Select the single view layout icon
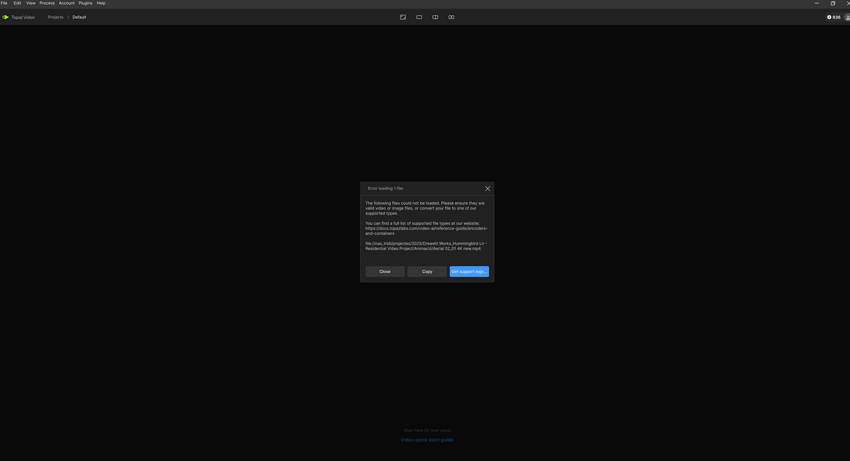This screenshot has width=850, height=461. (x=419, y=17)
